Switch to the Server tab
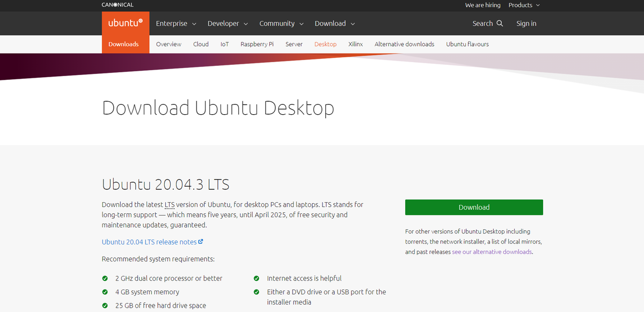 (294, 44)
